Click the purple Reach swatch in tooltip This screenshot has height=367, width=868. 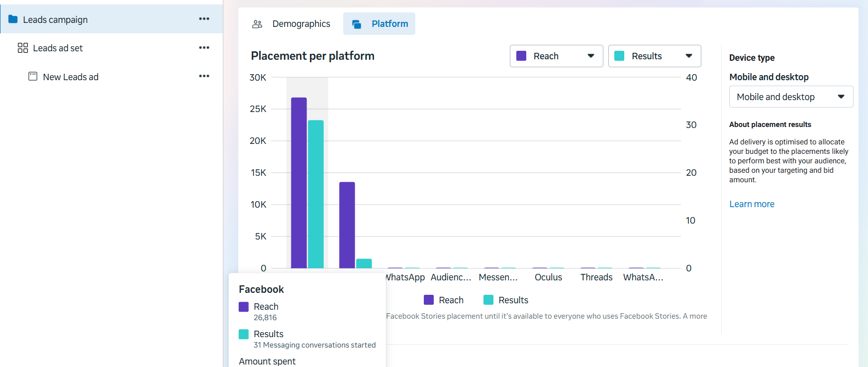pyautogui.click(x=244, y=307)
